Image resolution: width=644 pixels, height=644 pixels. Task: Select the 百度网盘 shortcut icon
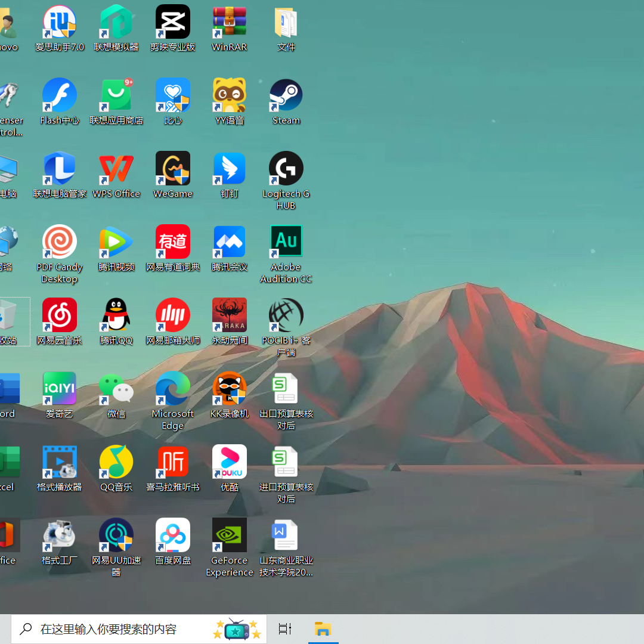point(173,537)
